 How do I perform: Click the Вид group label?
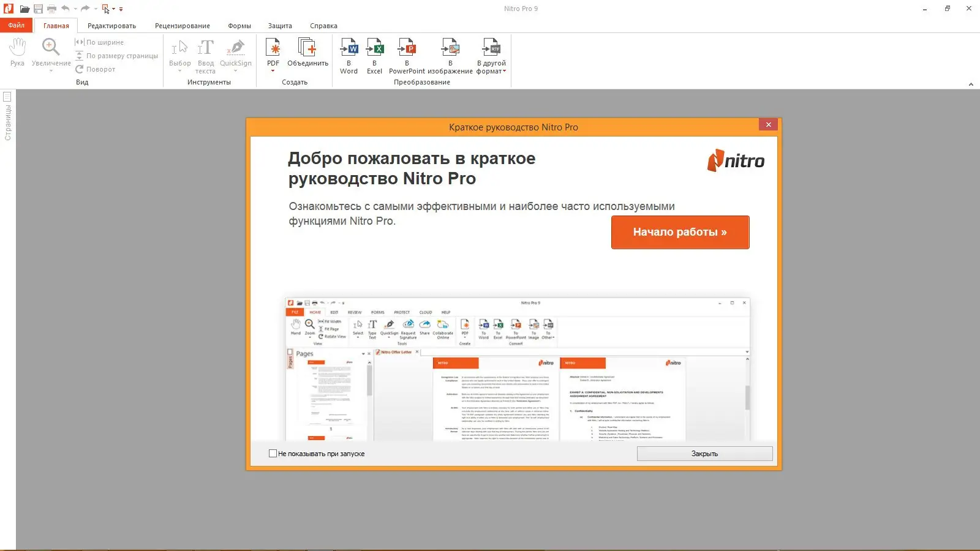pos(82,82)
